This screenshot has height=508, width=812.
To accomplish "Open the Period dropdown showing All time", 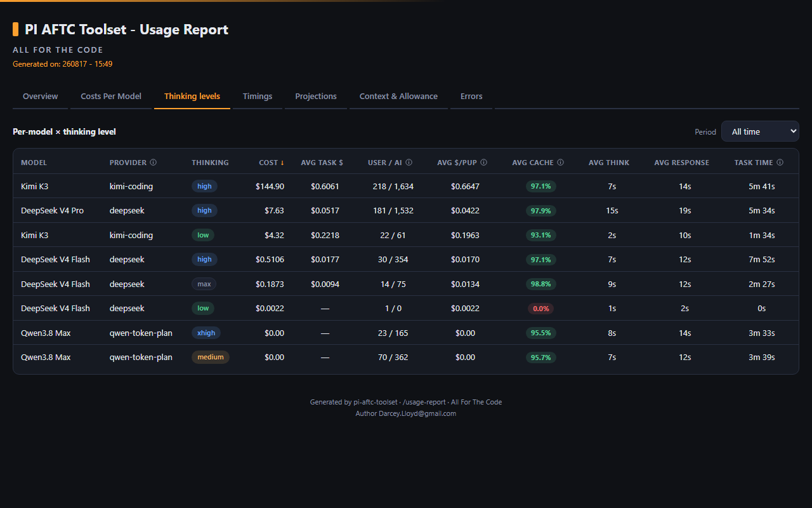I will 760,131.
